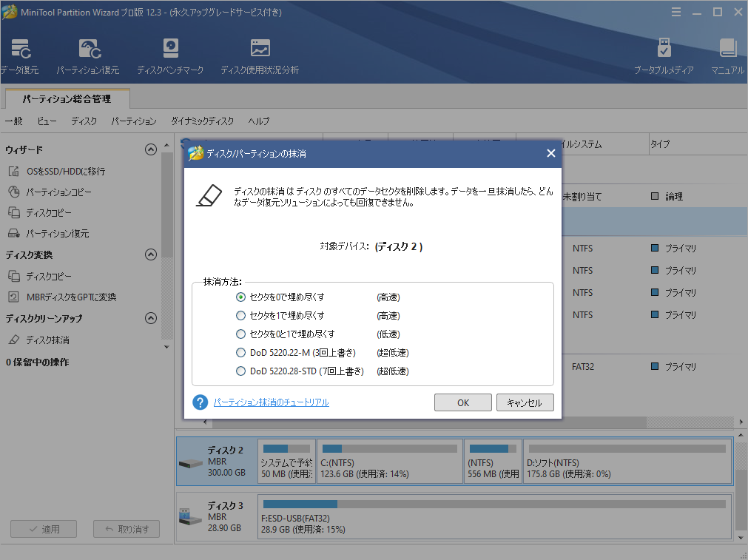Open パーティション抹消のチュートリアル link
Viewport: 748px width, 560px height.
click(271, 402)
